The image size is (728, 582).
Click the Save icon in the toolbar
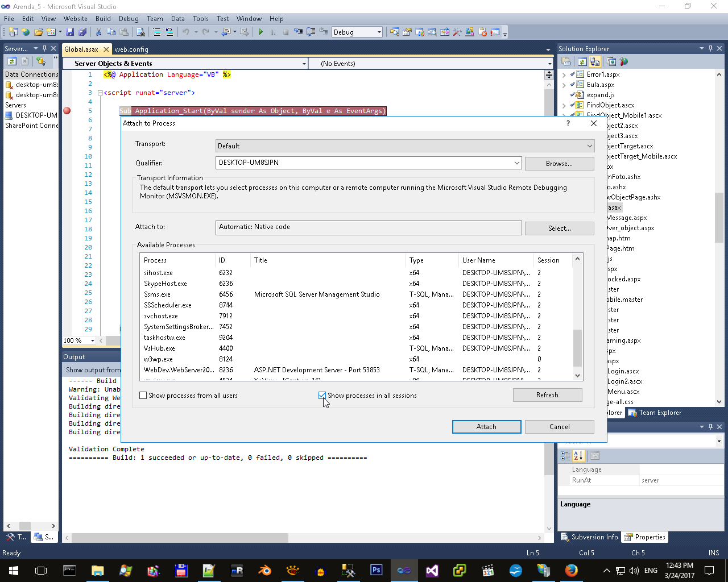coord(69,32)
